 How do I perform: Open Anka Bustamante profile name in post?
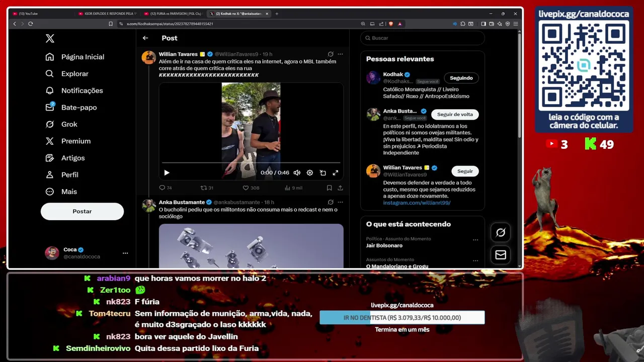coord(182,202)
